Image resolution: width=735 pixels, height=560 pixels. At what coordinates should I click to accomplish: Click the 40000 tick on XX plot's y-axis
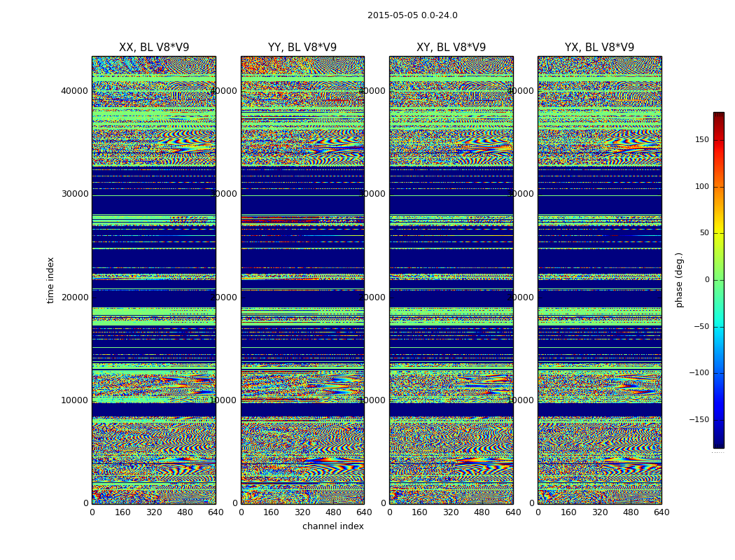tap(74, 90)
